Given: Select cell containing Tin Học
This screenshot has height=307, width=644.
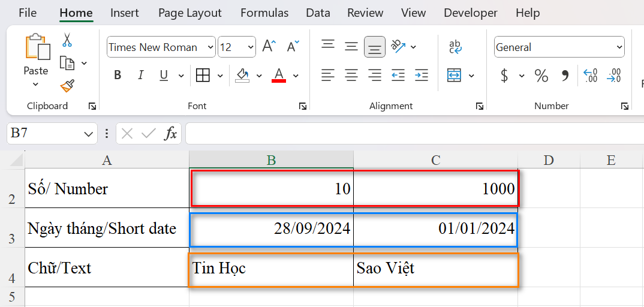Looking at the screenshot, I should point(271,268).
